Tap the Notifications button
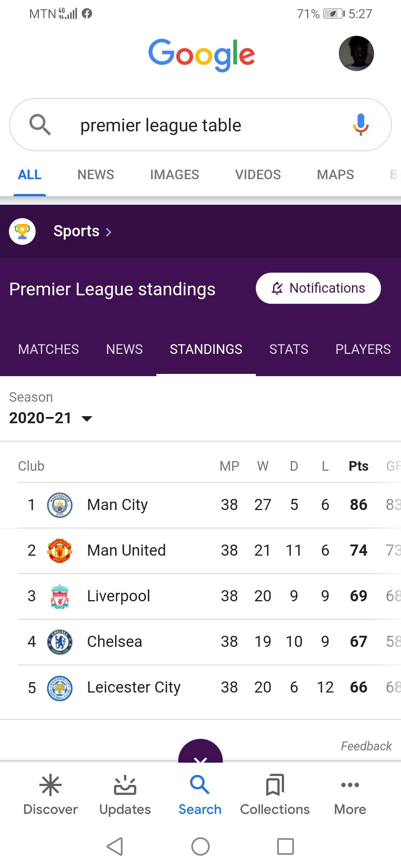This screenshot has height=868, width=401. pos(318,288)
